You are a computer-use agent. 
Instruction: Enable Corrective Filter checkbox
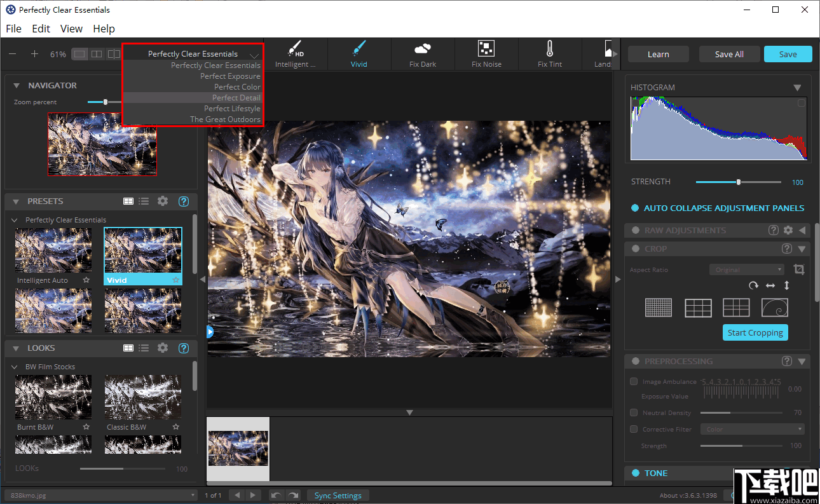(634, 429)
